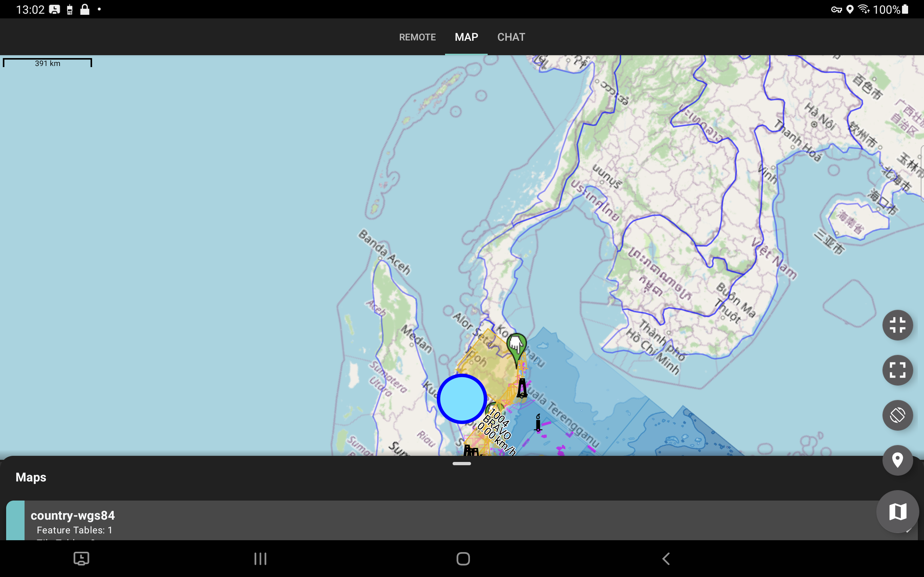The height and width of the screenshot is (577, 924).
Task: Open the map layers floating button
Action: click(897, 511)
